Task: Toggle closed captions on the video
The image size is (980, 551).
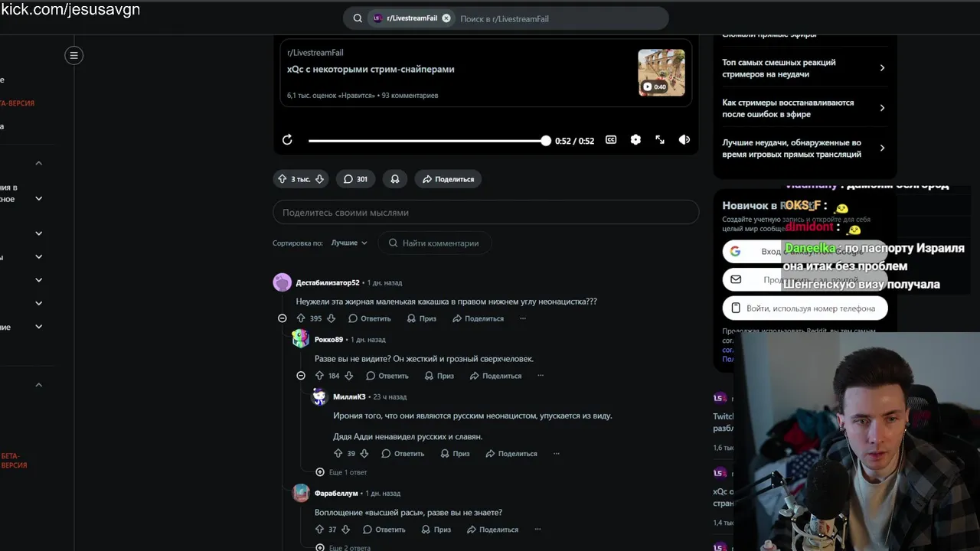Action: [611, 140]
